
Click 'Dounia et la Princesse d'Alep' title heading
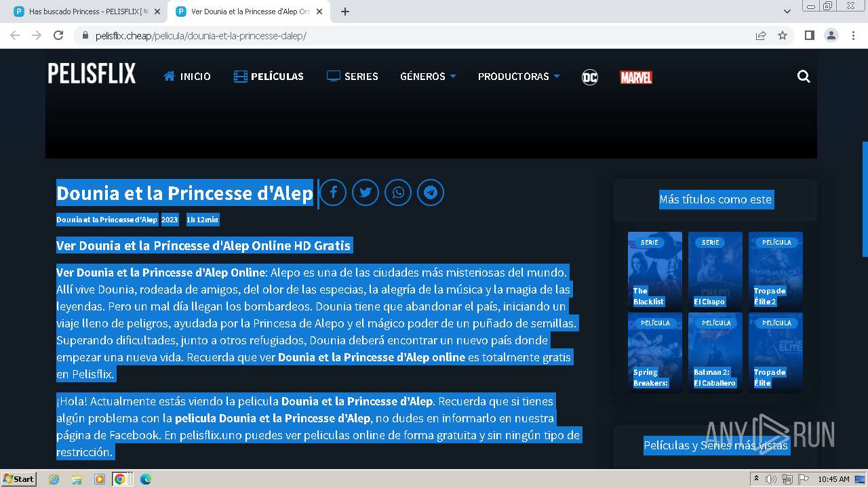(184, 193)
